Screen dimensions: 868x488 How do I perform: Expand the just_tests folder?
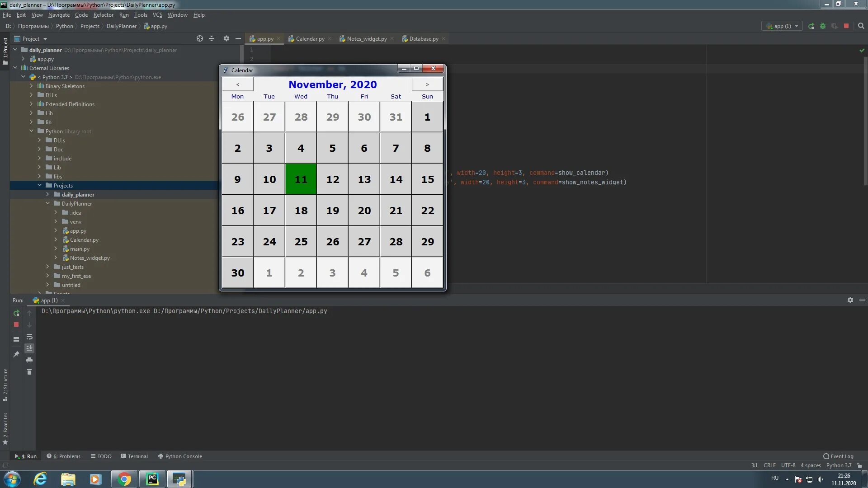tap(48, 267)
